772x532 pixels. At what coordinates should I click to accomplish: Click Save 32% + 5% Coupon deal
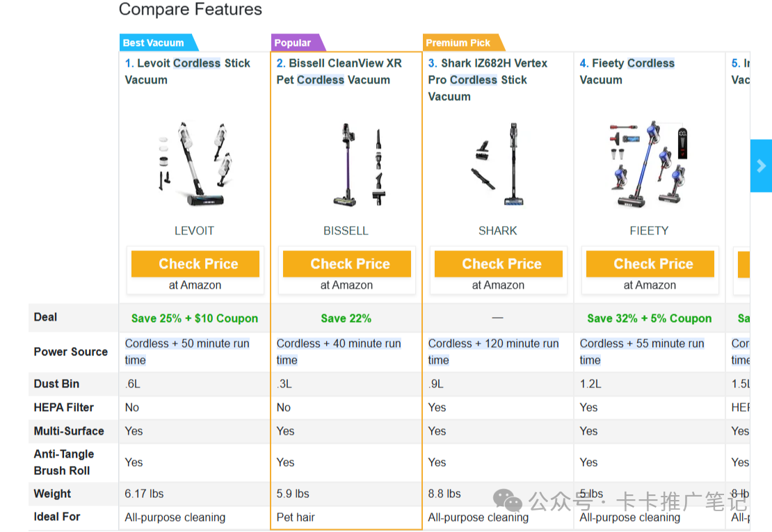coord(649,319)
